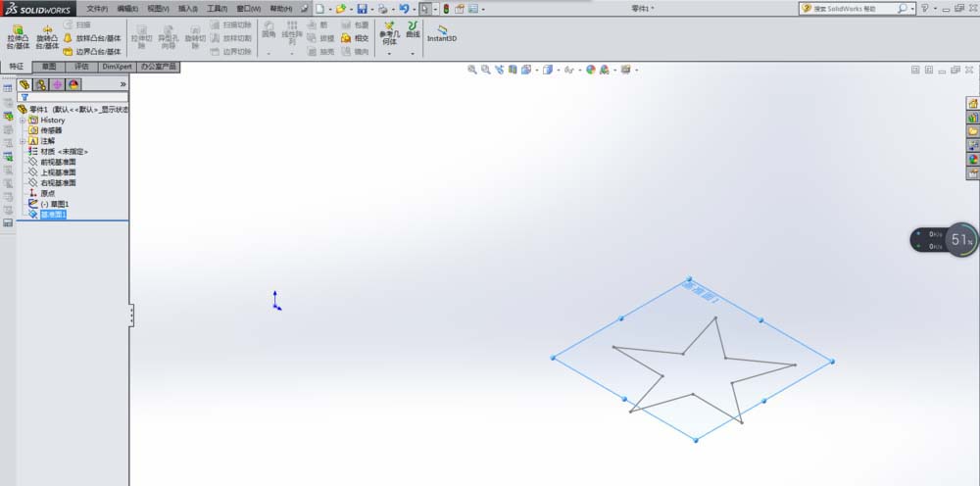The image size is (980, 486).
Task: Click the Apply scene icon
Action: point(605,70)
